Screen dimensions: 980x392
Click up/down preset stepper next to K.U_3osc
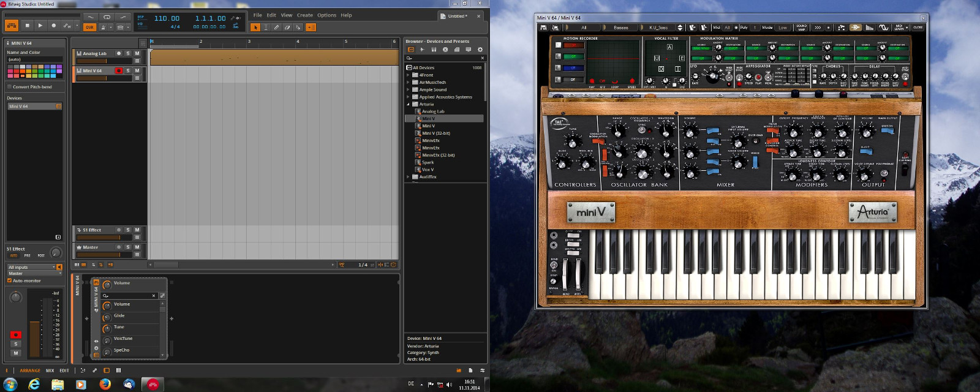coord(680,28)
